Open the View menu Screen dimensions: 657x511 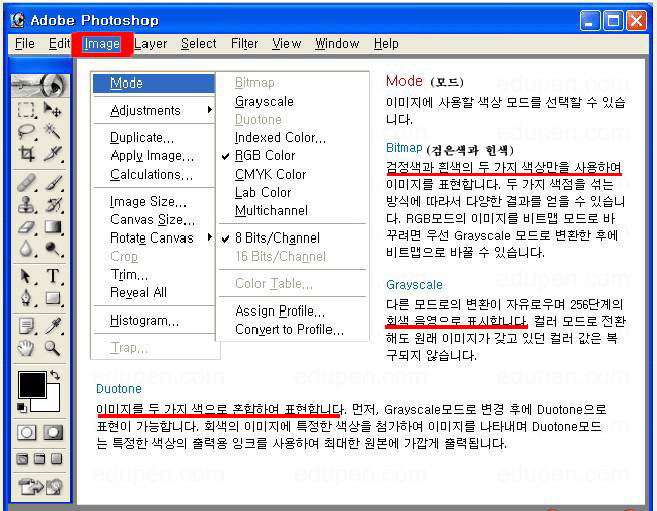[x=287, y=44]
